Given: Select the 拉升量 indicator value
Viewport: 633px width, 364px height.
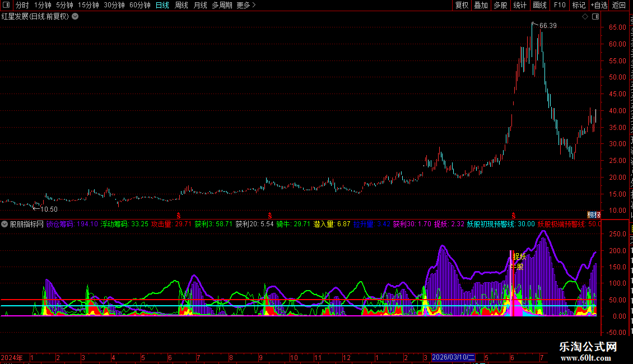Looking at the screenshot, I should [372, 224].
